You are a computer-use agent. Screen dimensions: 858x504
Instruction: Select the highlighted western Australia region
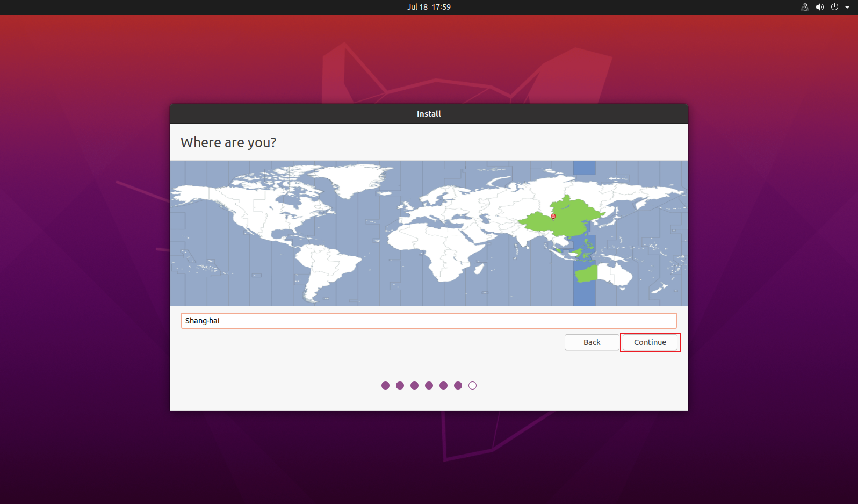[586, 273]
